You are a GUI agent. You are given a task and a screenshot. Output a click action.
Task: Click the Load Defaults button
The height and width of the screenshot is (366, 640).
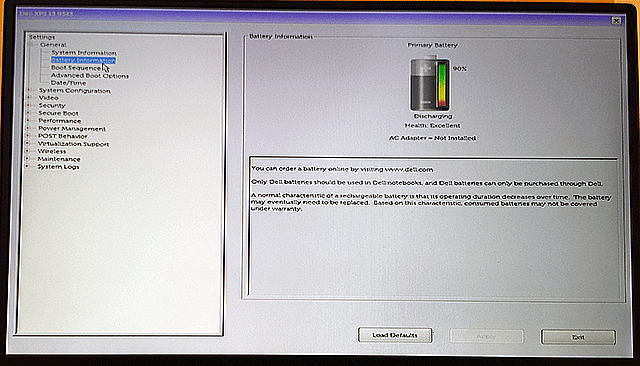(395, 335)
